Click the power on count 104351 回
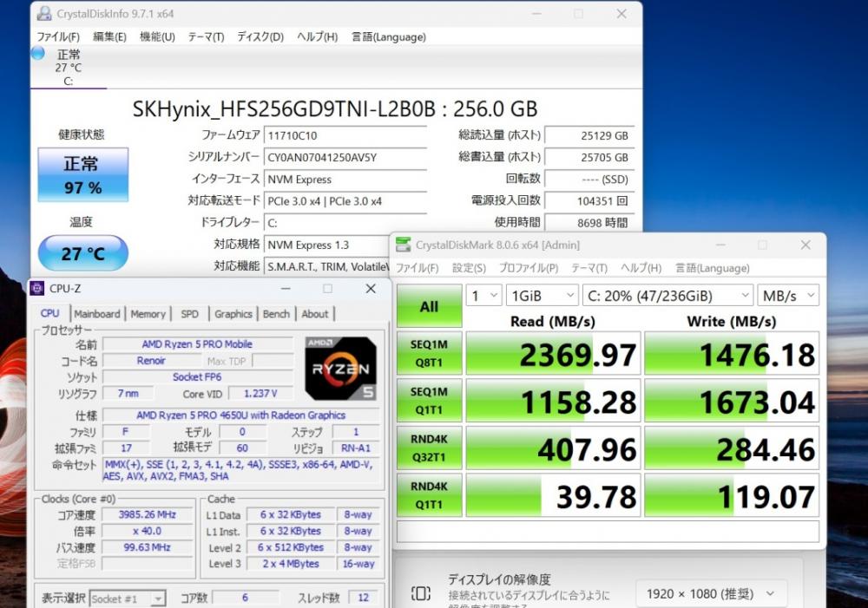 point(589,201)
